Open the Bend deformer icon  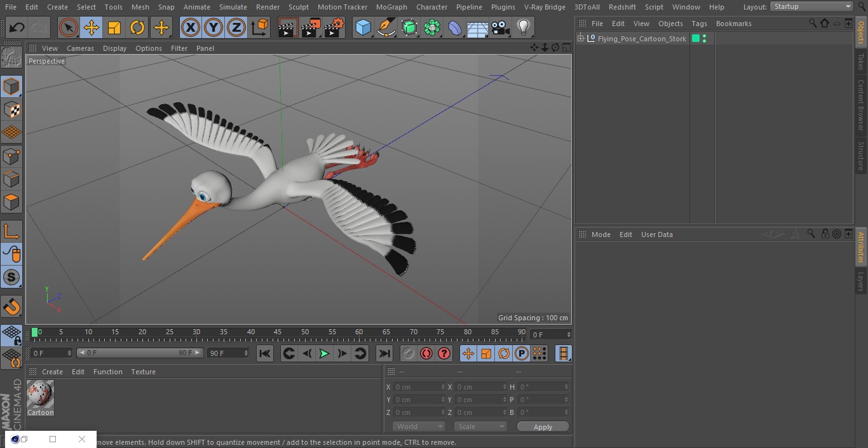(455, 27)
